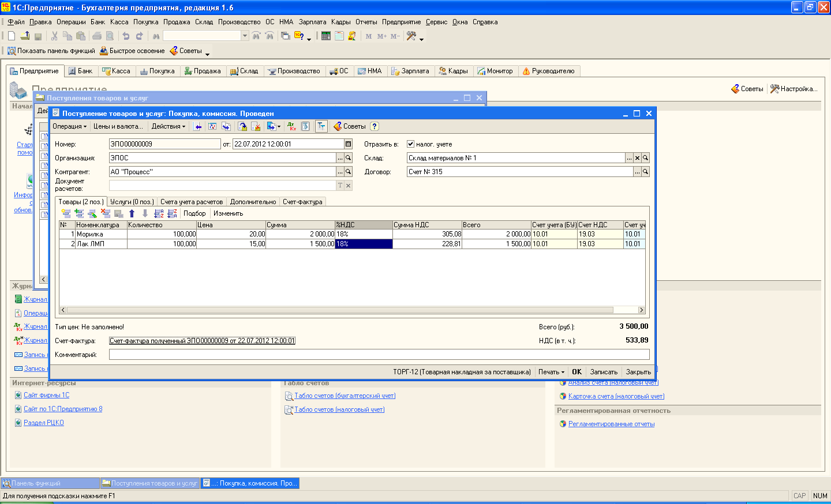Click the Tт text settings icon in document toolbar
The height and width of the screenshot is (504, 831).
tap(321, 126)
